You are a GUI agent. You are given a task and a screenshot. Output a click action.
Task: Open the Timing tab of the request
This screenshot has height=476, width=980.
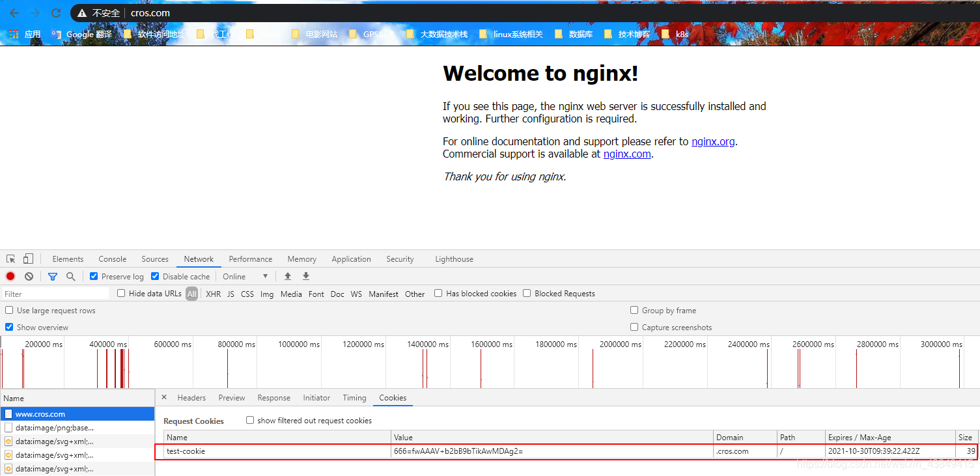(x=354, y=398)
